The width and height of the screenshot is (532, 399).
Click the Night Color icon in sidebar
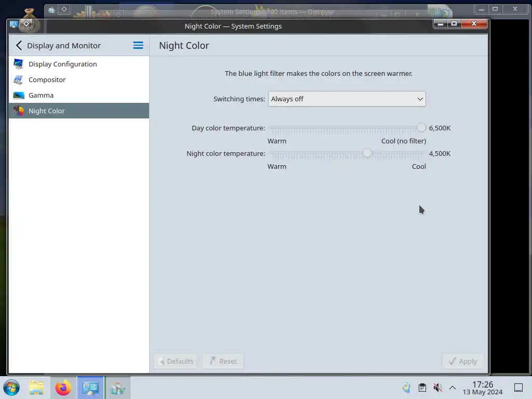[x=19, y=111]
